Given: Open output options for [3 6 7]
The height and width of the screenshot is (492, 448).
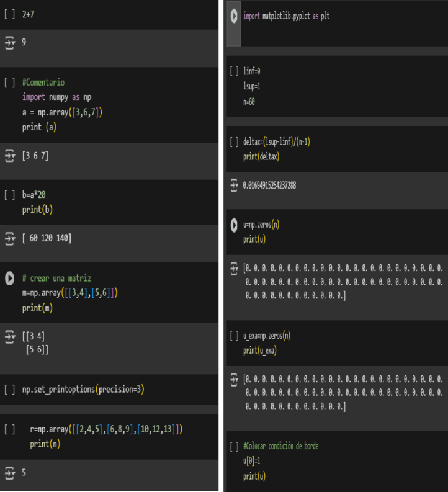Looking at the screenshot, I should point(10,156).
